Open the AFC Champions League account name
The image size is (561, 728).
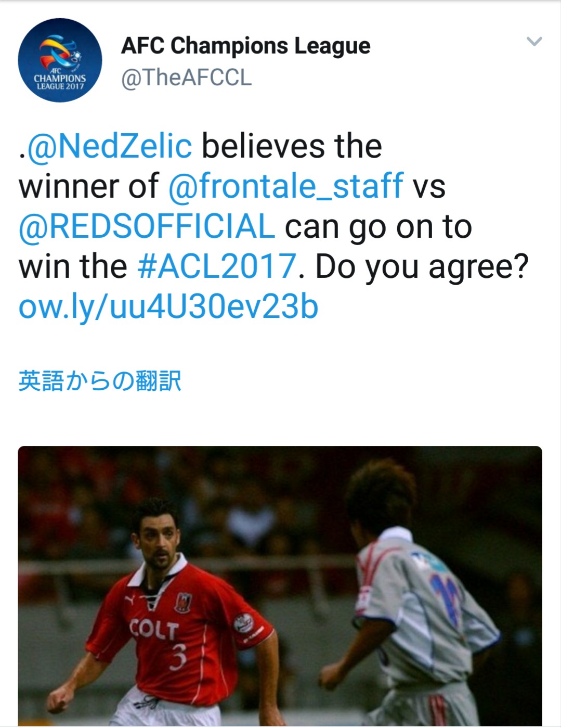(245, 46)
